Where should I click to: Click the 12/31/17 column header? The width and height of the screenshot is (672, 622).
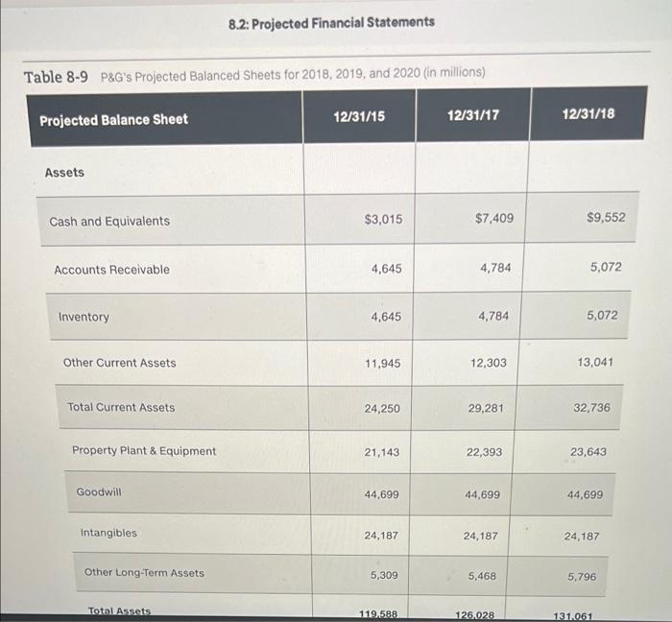tap(472, 115)
